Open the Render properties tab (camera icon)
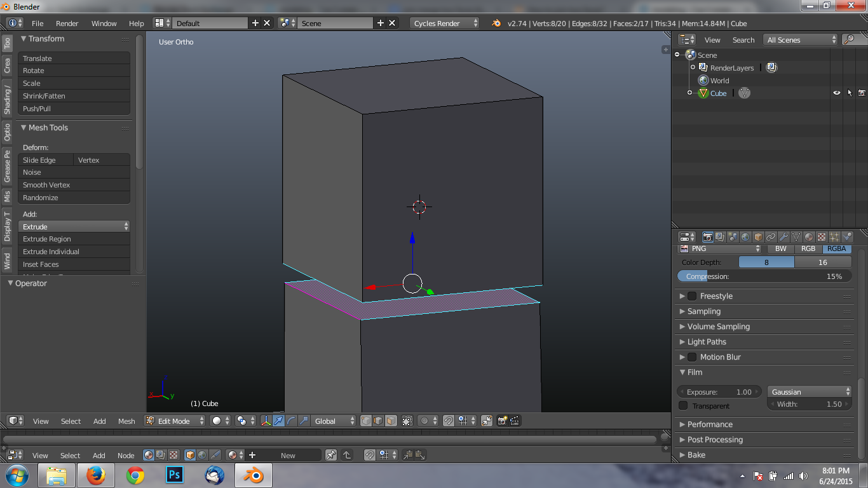868x488 pixels. point(708,236)
